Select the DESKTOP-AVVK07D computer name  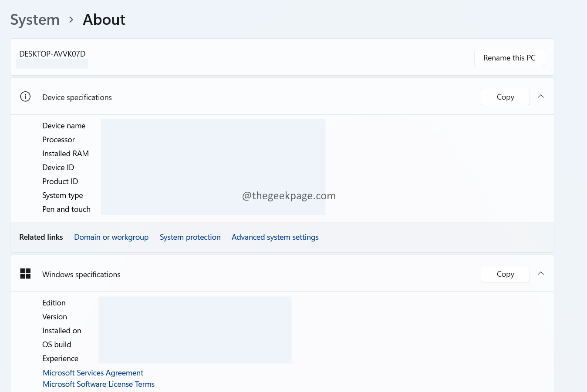point(52,54)
